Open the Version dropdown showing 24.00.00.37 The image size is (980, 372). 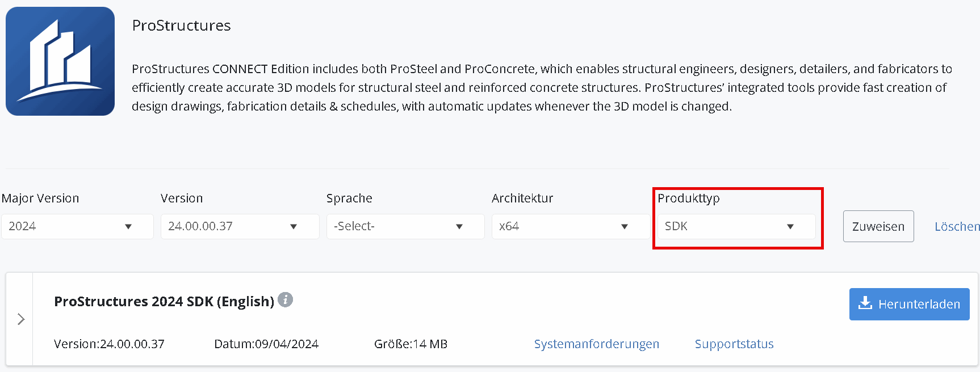click(240, 226)
